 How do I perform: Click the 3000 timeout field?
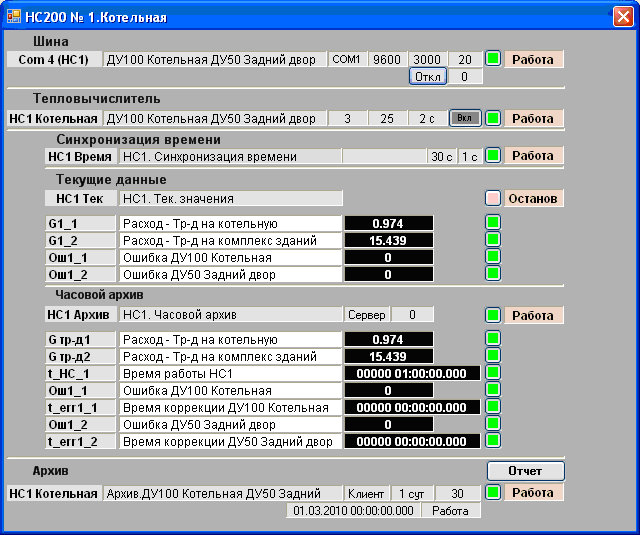[427, 60]
